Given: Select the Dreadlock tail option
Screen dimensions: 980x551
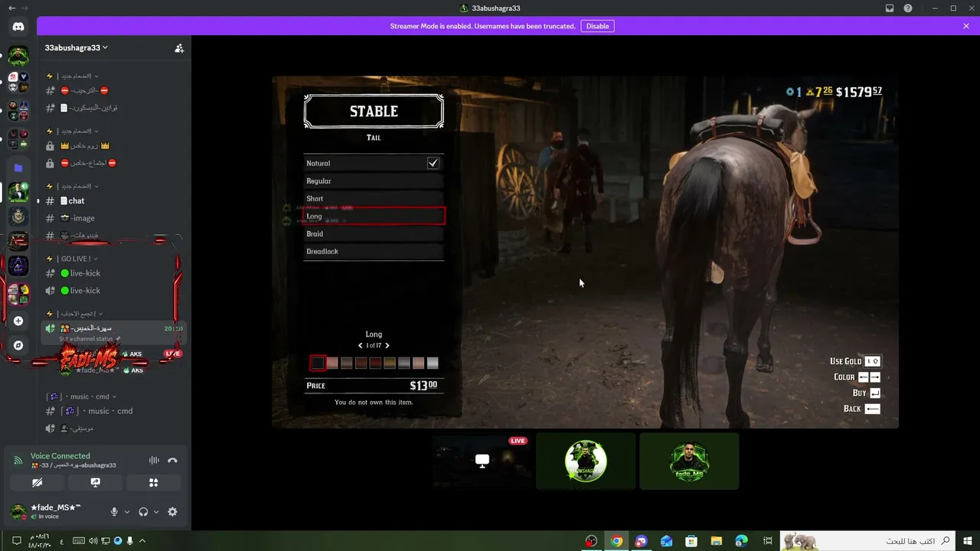Looking at the screenshot, I should coord(374,252).
